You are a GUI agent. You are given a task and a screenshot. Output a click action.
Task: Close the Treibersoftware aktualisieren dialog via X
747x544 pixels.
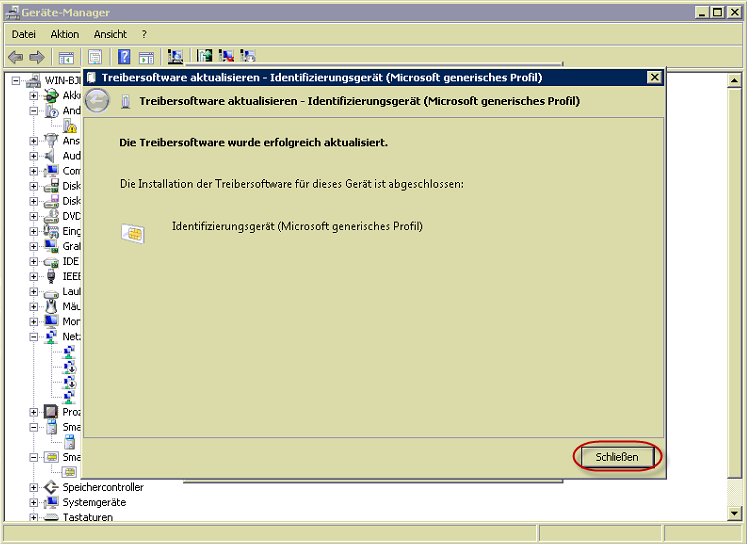(x=654, y=77)
